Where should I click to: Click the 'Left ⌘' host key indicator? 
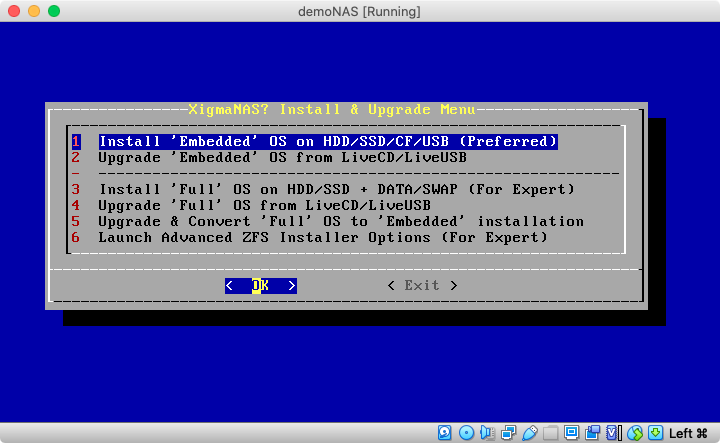(x=688, y=433)
